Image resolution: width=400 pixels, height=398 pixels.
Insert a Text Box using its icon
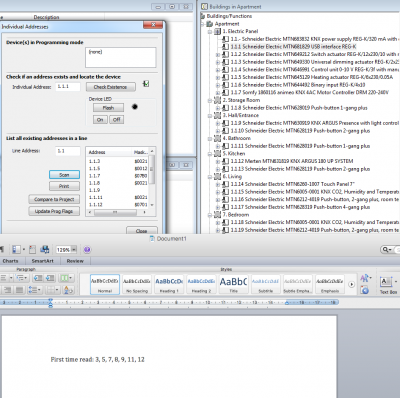point(386,282)
